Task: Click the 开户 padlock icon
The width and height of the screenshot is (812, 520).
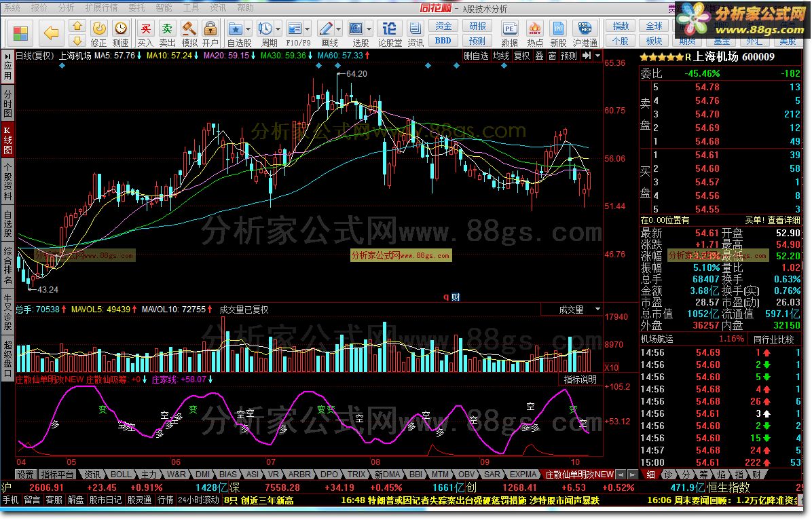Action: [x=210, y=28]
